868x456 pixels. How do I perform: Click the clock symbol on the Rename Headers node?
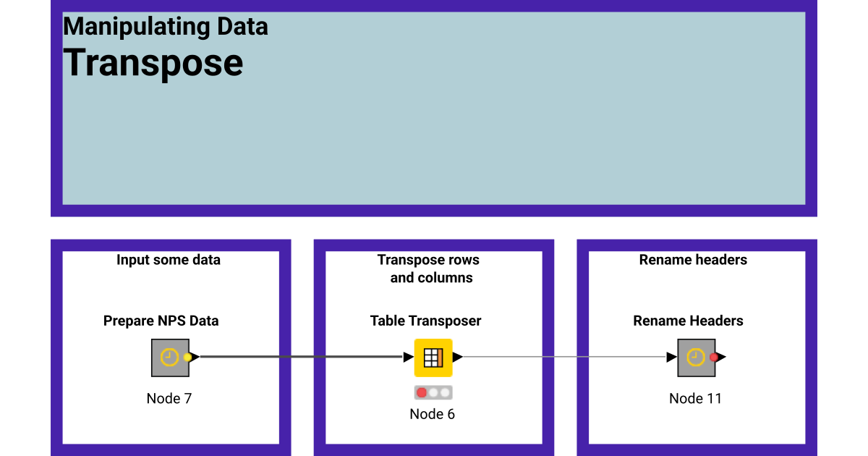[694, 357]
